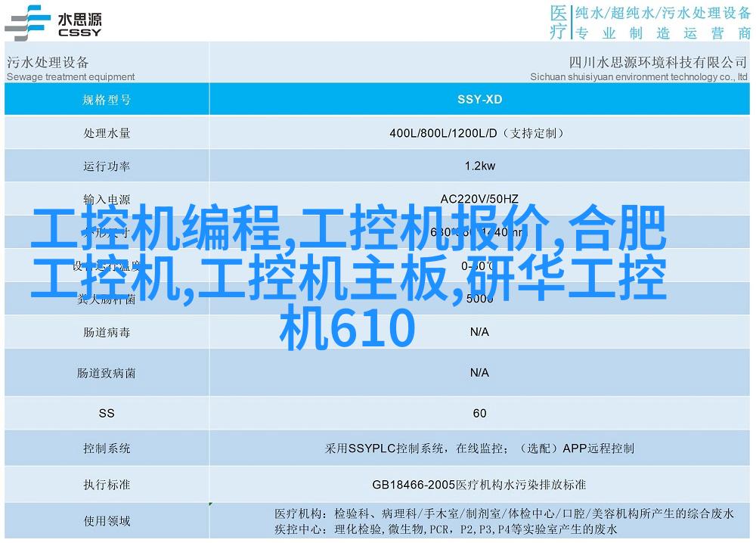This screenshot has width=756, height=543.
Task: Click the "肠道病毒" row label
Action: pos(107,332)
